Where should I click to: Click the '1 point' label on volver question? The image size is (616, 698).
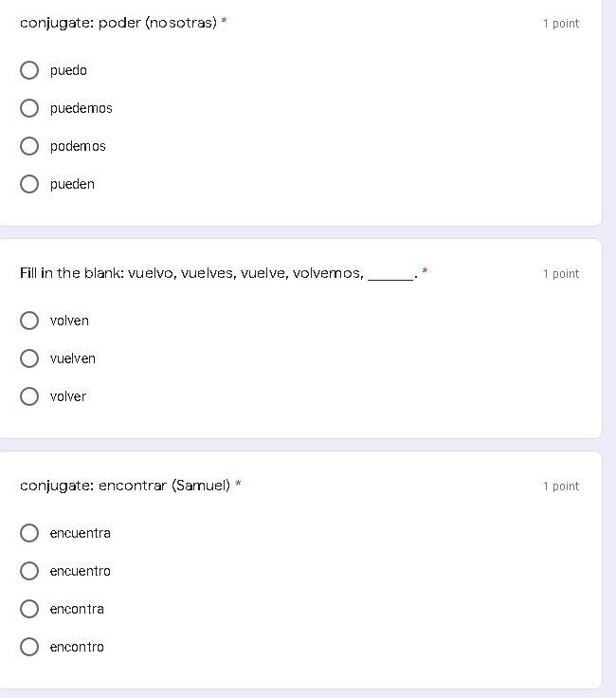[561, 274]
